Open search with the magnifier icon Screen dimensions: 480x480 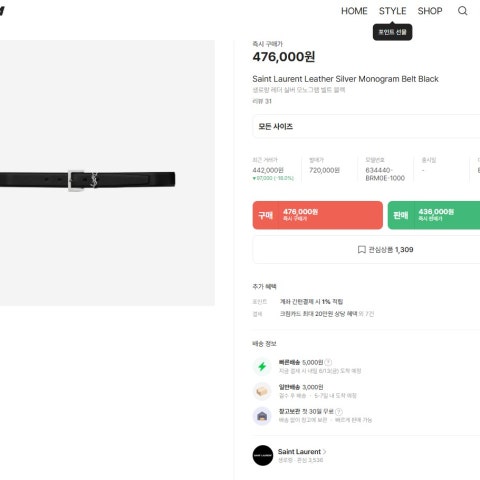point(462,11)
